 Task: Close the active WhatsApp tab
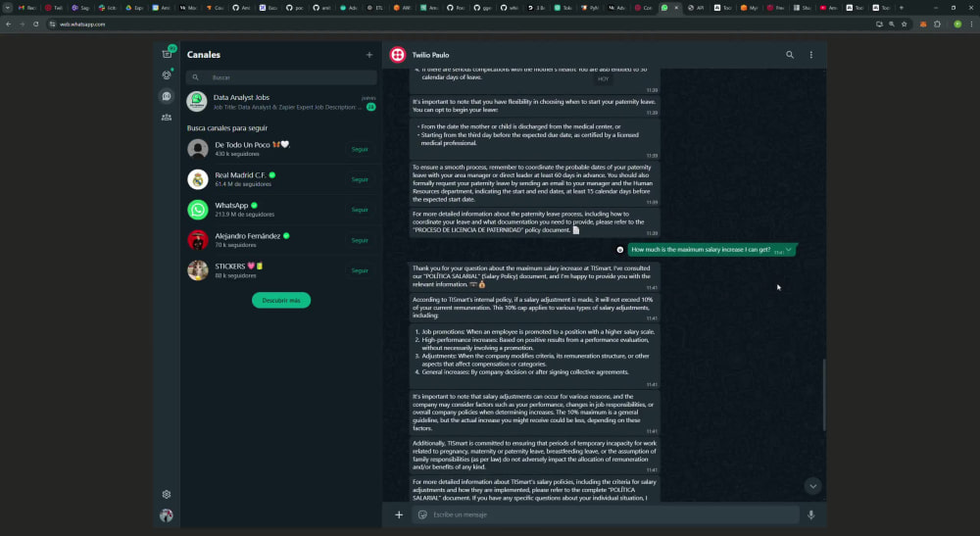point(676,8)
